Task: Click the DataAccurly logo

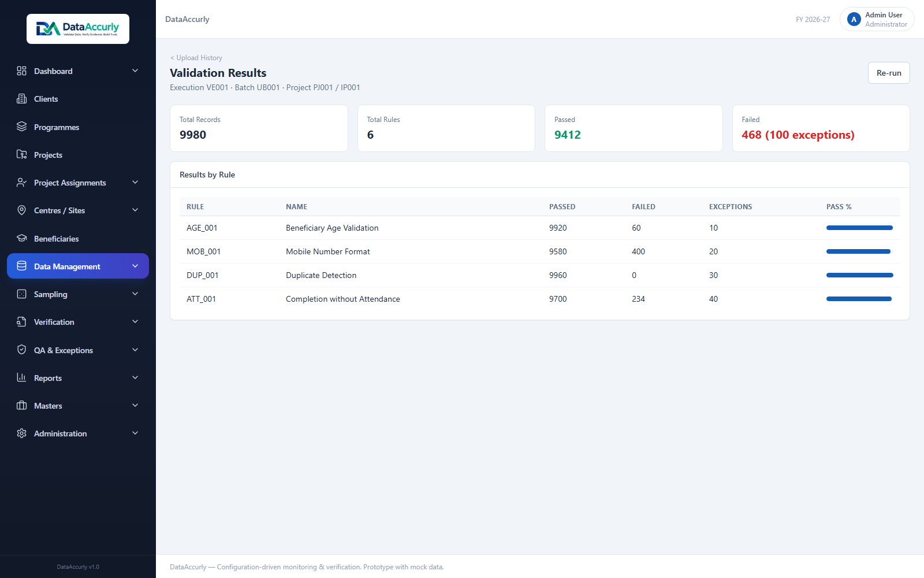Action: pos(78,29)
